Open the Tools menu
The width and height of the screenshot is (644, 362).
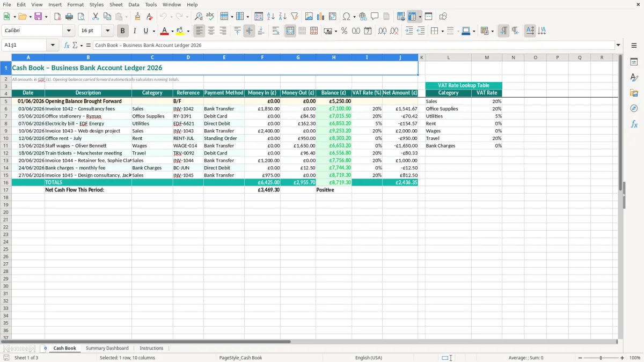click(151, 4)
